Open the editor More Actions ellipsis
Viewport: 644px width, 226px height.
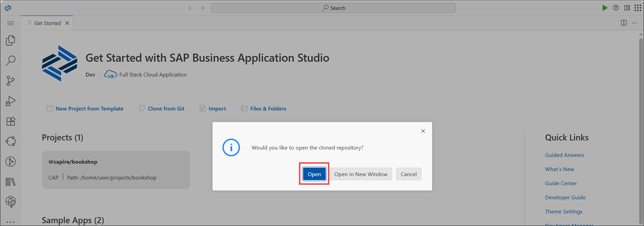point(634,23)
